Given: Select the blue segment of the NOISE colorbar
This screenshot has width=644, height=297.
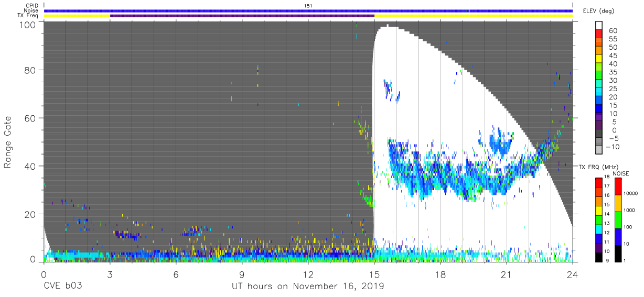Looking at the screenshot, I should tap(618, 236).
